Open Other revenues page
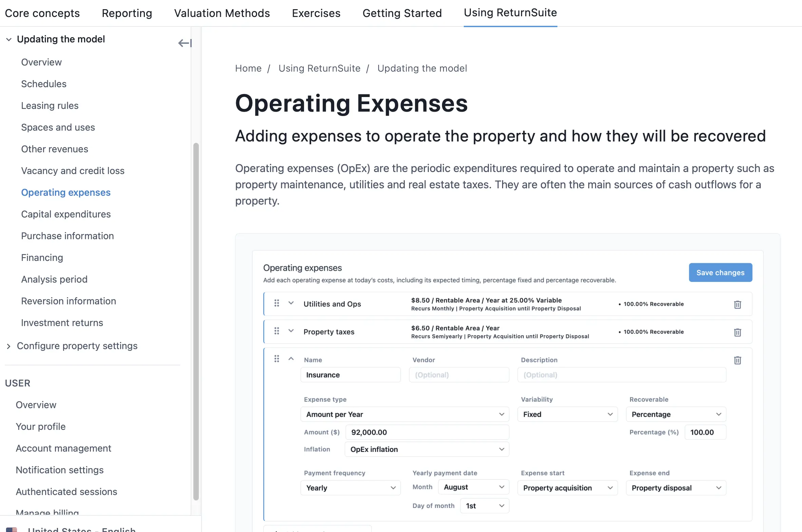Image resolution: width=802 pixels, height=532 pixels. click(x=55, y=149)
